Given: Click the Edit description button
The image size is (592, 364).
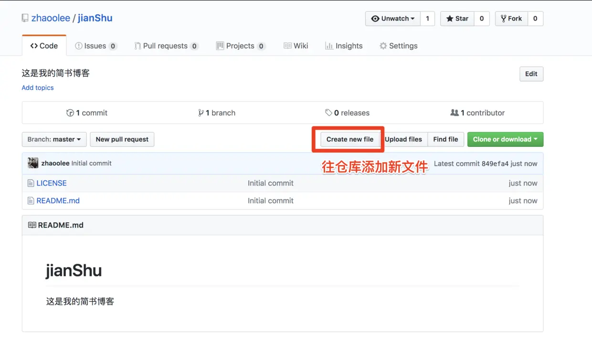Looking at the screenshot, I should point(531,74).
